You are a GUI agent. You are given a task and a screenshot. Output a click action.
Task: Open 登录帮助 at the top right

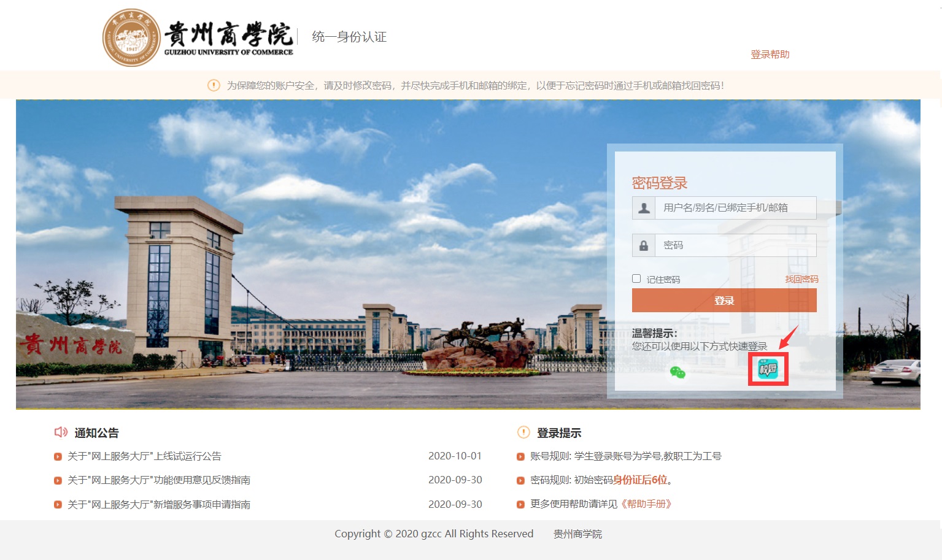coord(770,55)
